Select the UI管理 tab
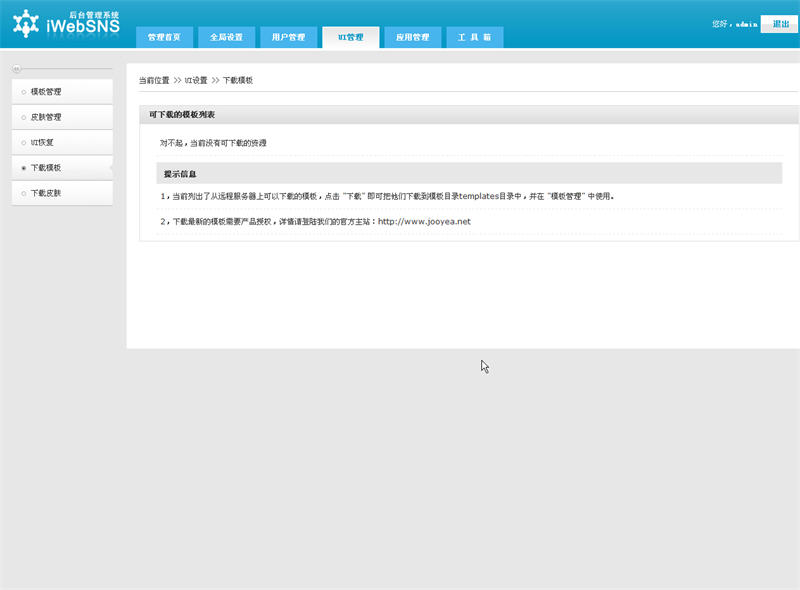 [x=351, y=37]
